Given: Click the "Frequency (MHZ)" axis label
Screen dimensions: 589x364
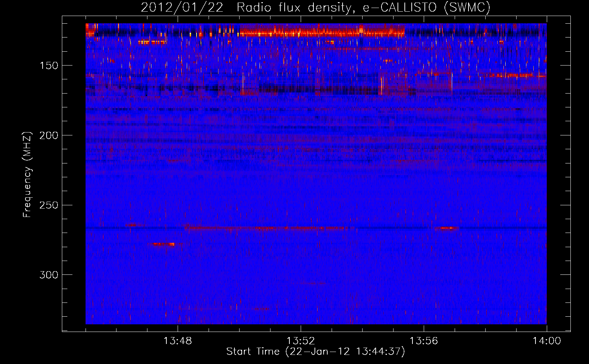Looking at the screenshot, I should (27, 175).
